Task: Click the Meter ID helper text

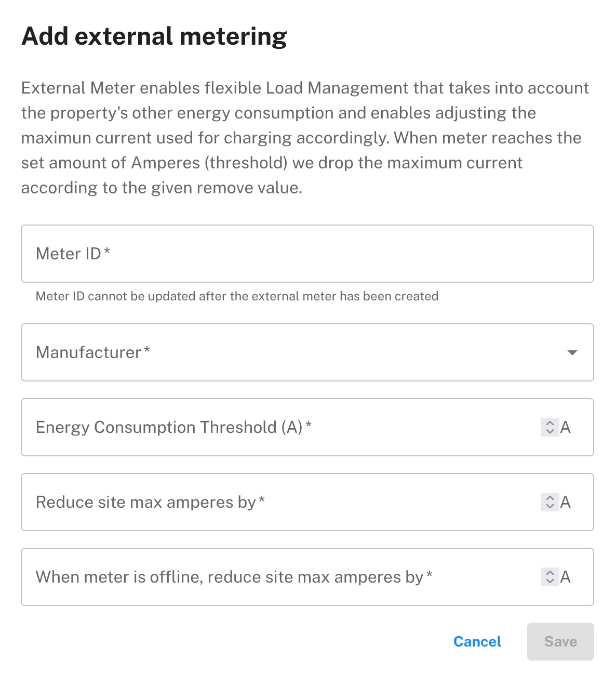Action: pyautogui.click(x=237, y=296)
